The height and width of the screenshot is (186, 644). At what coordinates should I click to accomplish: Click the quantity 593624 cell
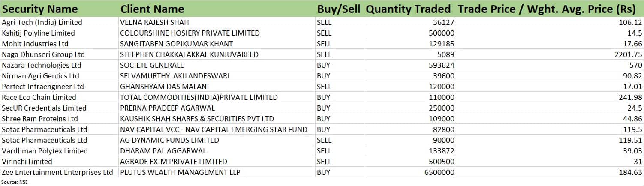pos(410,65)
